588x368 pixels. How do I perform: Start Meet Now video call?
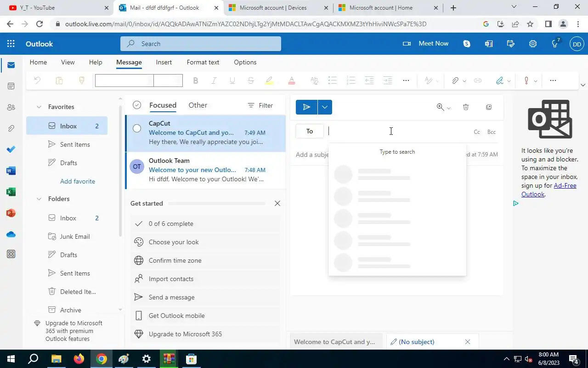coord(426,44)
